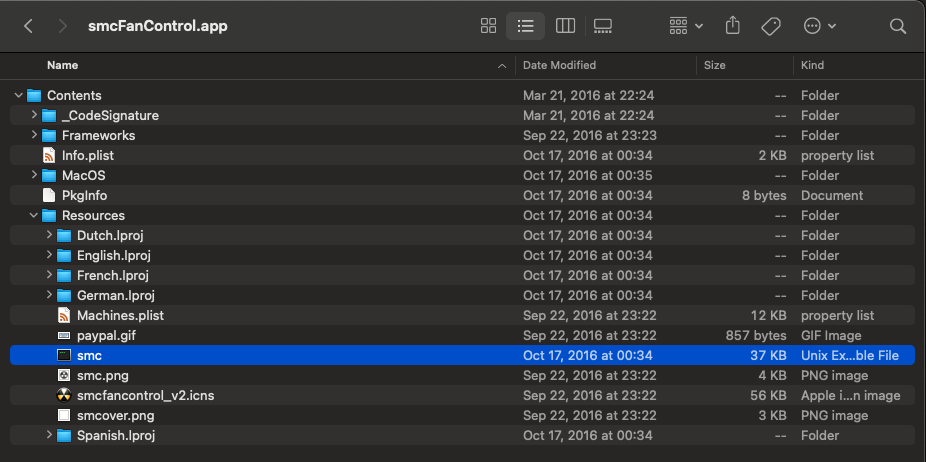926x462 pixels.
Task: Click the 8 bytes size value
Action: pos(764,195)
